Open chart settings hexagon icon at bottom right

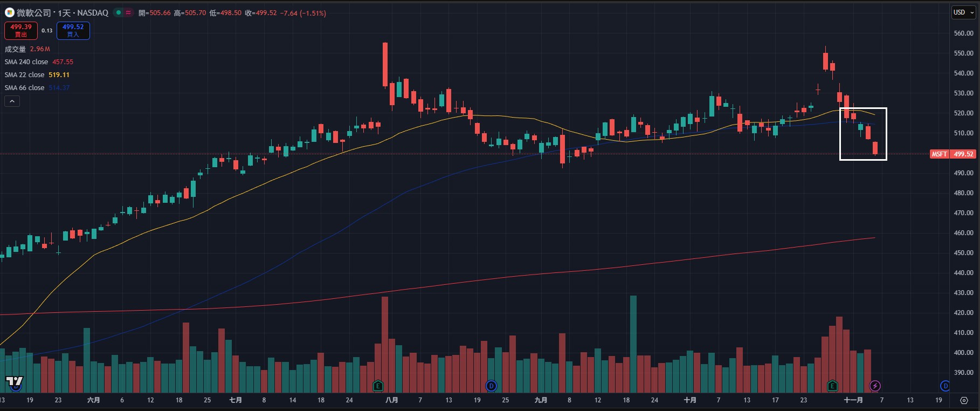tap(964, 400)
